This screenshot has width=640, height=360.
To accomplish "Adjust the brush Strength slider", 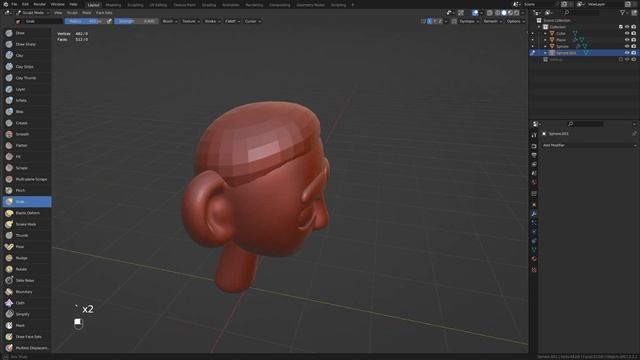I will click(x=136, y=21).
